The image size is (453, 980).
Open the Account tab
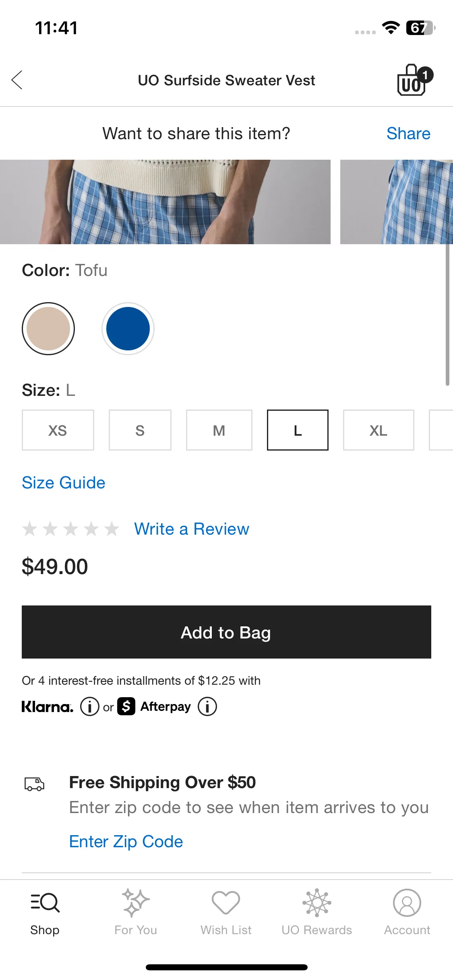click(407, 912)
